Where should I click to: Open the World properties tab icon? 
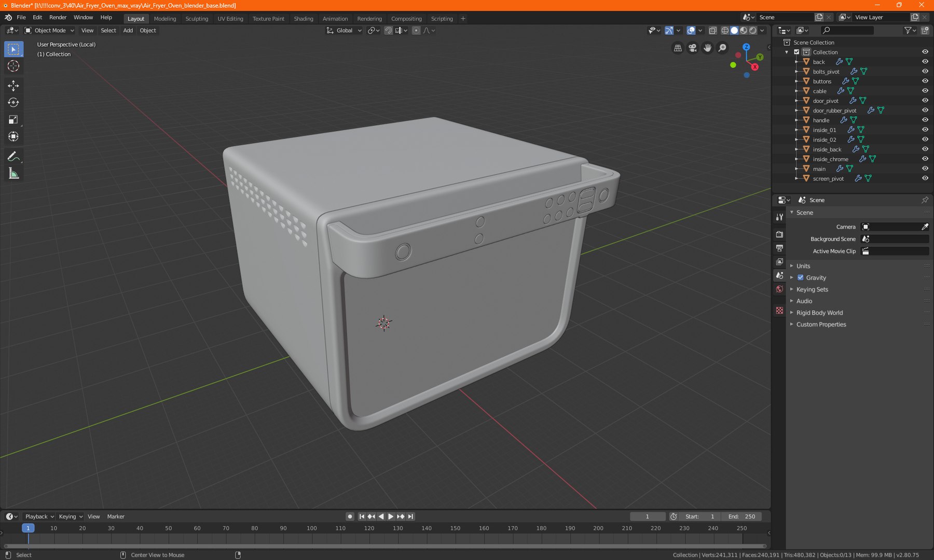coord(779,289)
